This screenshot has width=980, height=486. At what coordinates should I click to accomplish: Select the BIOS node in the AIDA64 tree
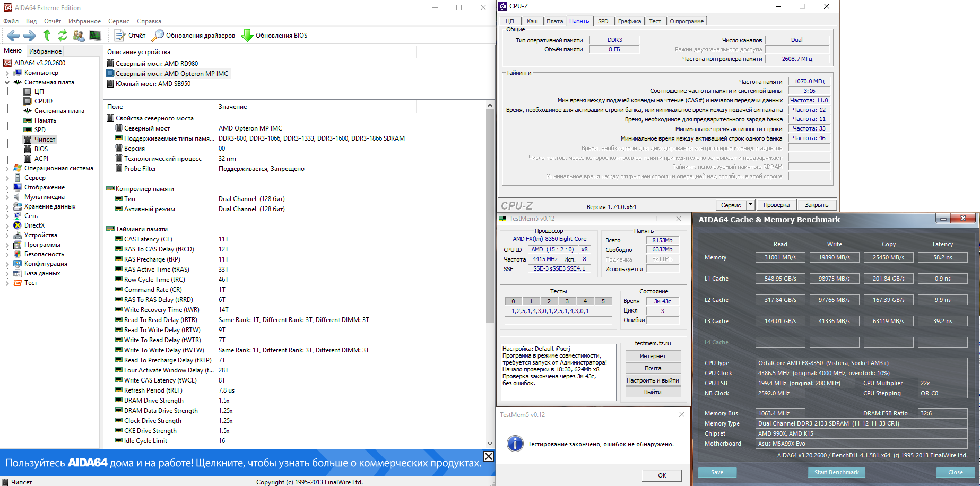pos(41,149)
